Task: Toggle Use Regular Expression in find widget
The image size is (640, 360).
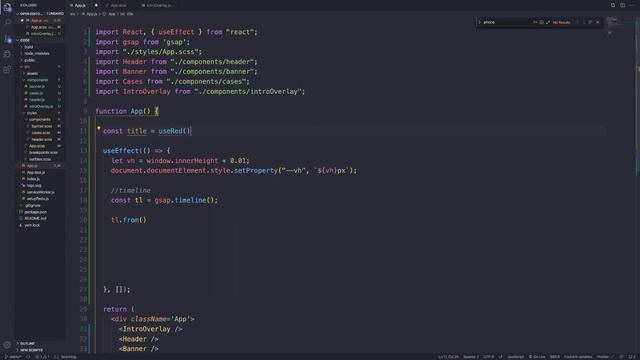Action: [x=548, y=22]
